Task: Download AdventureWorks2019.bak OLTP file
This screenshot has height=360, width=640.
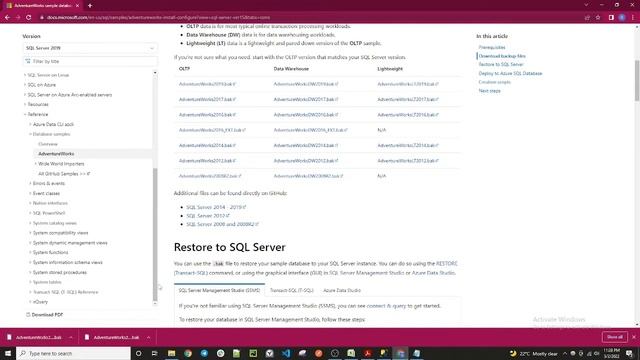Action: (x=207, y=84)
